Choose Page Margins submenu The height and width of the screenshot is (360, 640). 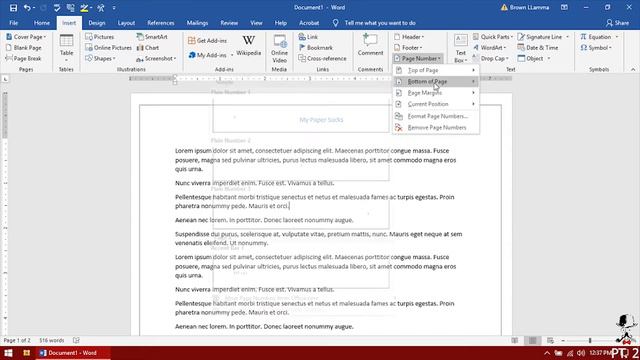coord(436,93)
